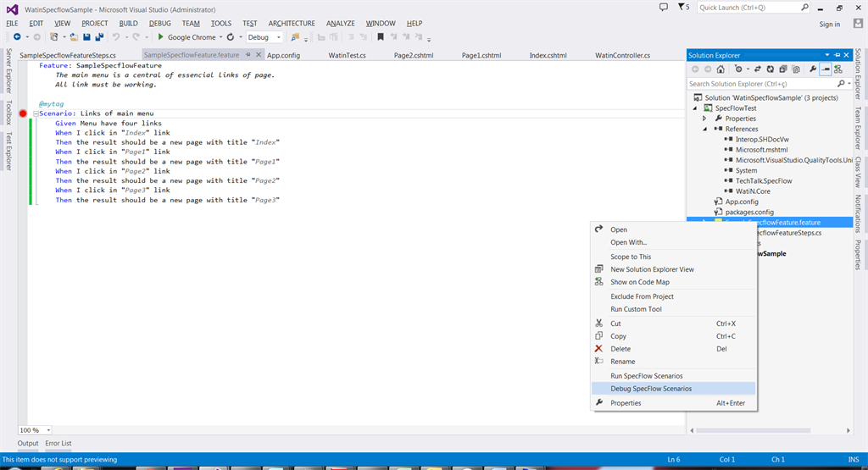868x470 pixels.
Task: Save the current file with the floppy disk icon
Action: [87, 37]
